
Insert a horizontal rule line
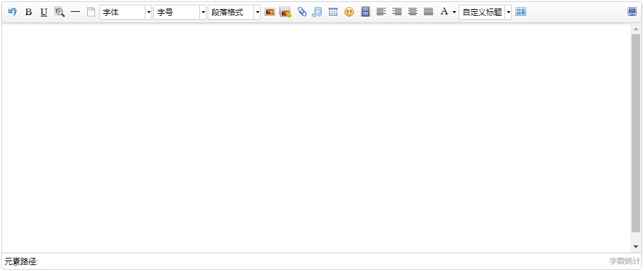point(75,12)
